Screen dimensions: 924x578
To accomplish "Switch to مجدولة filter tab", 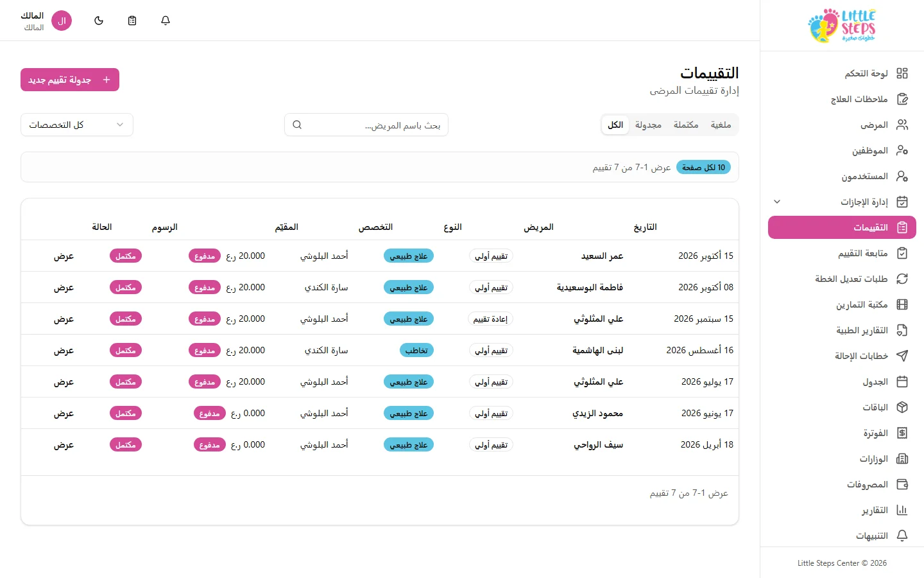I will pyautogui.click(x=648, y=125).
